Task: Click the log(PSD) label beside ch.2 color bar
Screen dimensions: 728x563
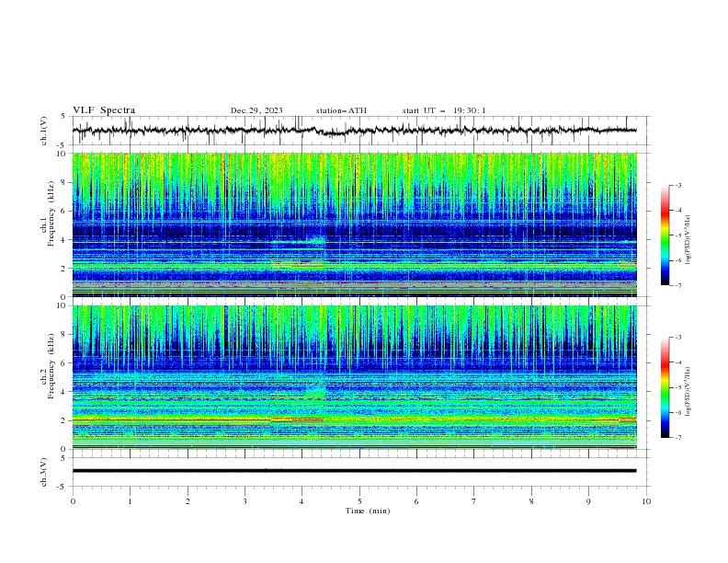Action: [688, 392]
